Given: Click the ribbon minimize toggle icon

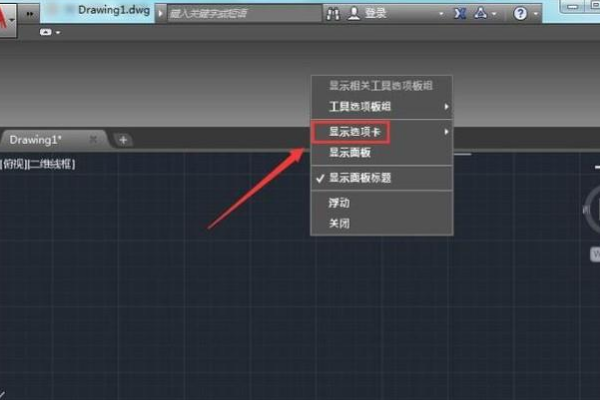Looking at the screenshot, I should pos(45,32).
